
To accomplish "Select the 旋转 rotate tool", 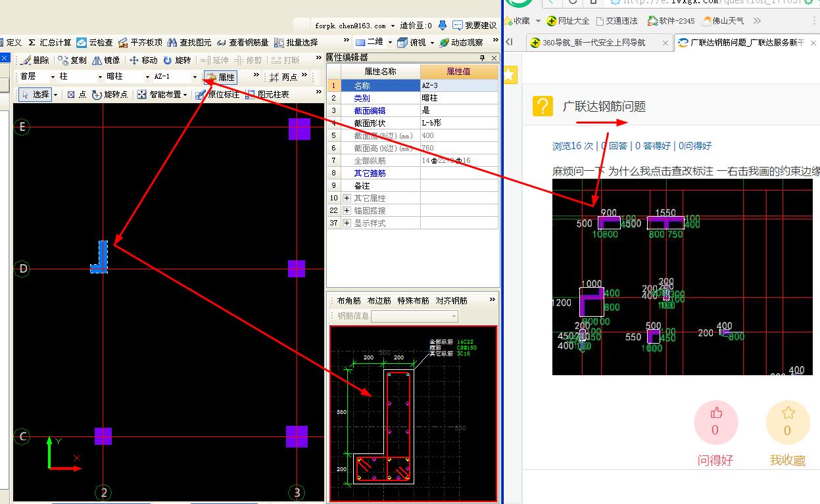I will pyautogui.click(x=177, y=60).
